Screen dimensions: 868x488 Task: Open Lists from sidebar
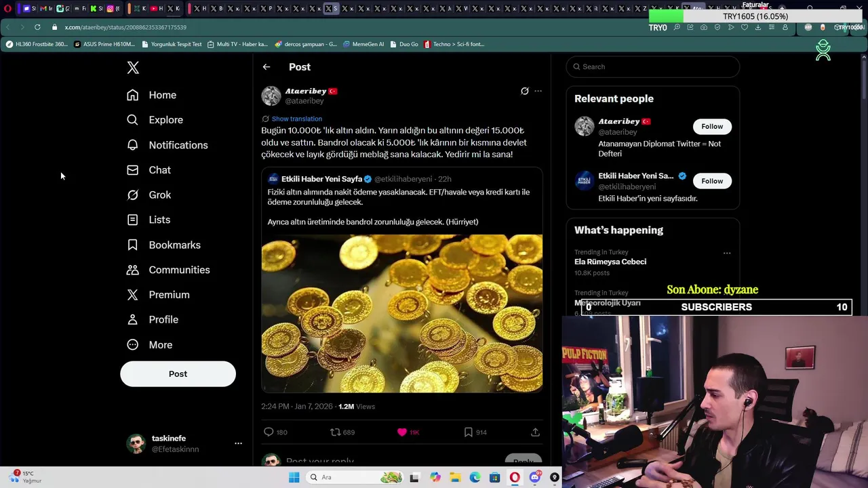coord(148,220)
